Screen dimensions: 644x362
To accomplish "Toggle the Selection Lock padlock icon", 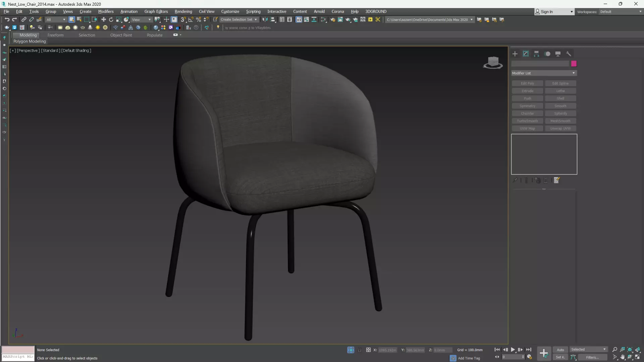I will [x=360, y=350].
